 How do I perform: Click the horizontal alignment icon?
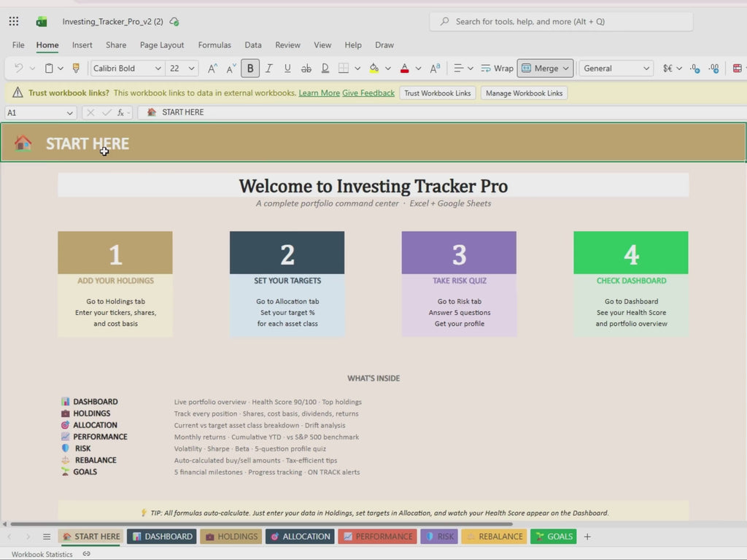click(x=458, y=68)
